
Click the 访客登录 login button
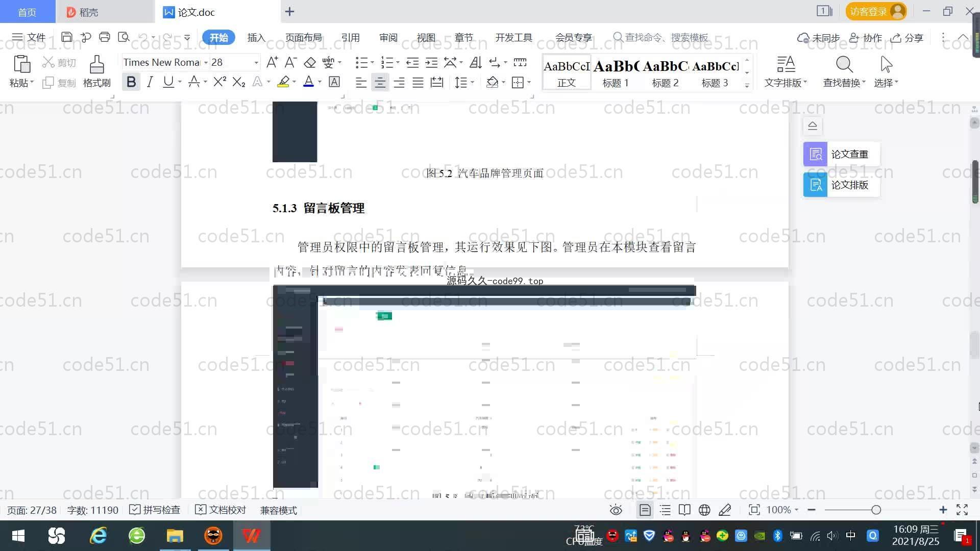pos(876,11)
